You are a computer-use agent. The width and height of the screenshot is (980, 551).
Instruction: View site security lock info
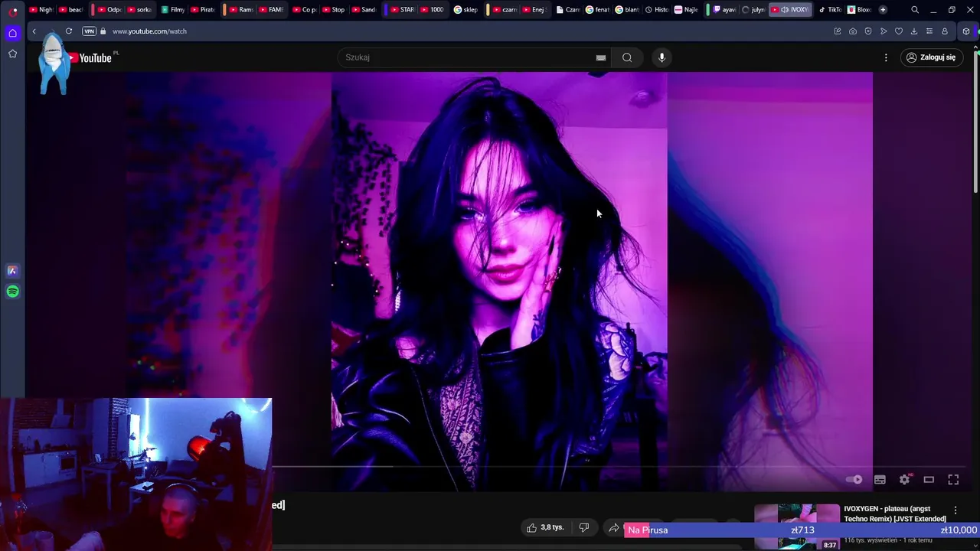click(103, 31)
